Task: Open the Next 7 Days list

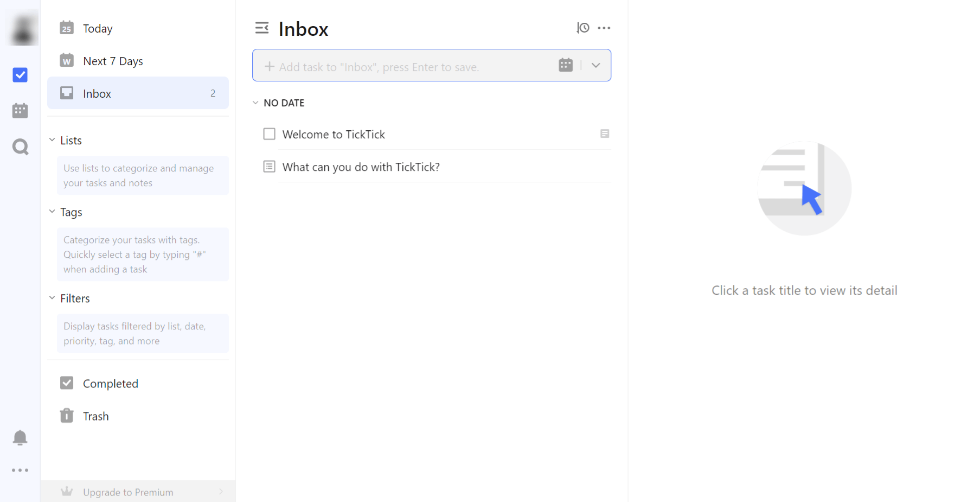Action: (x=138, y=61)
